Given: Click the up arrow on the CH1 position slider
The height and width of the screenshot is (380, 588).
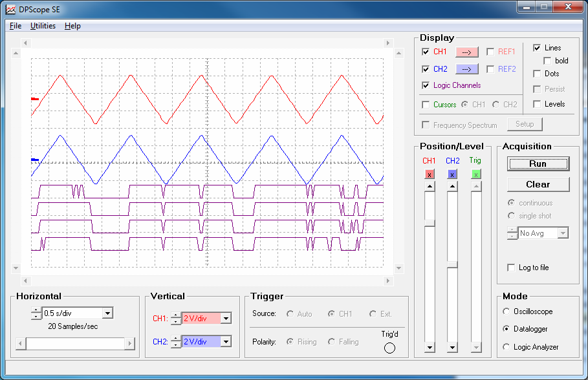Looking at the screenshot, I should (x=429, y=187).
